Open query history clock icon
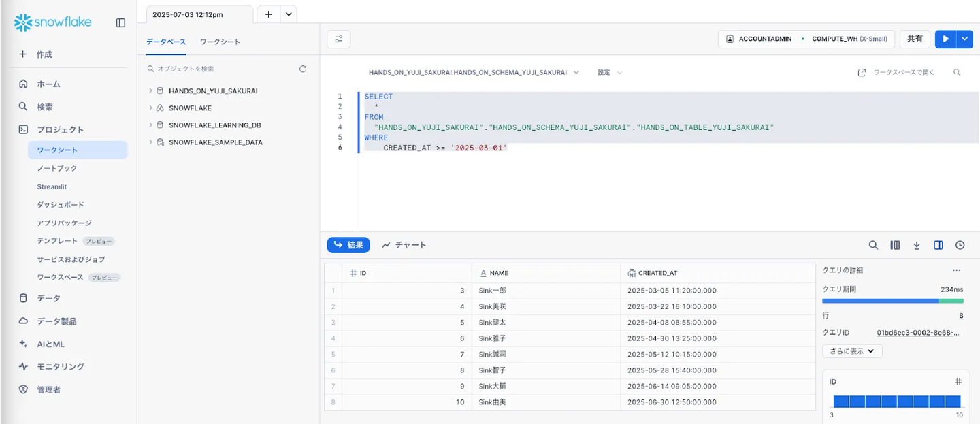This screenshot has height=424, width=980. [x=960, y=245]
